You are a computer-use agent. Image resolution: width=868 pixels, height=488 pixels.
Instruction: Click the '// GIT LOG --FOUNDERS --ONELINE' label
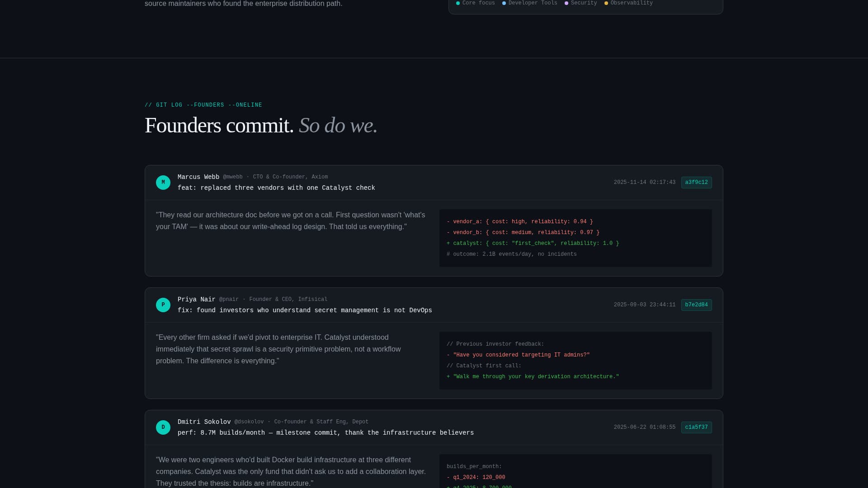(203, 105)
